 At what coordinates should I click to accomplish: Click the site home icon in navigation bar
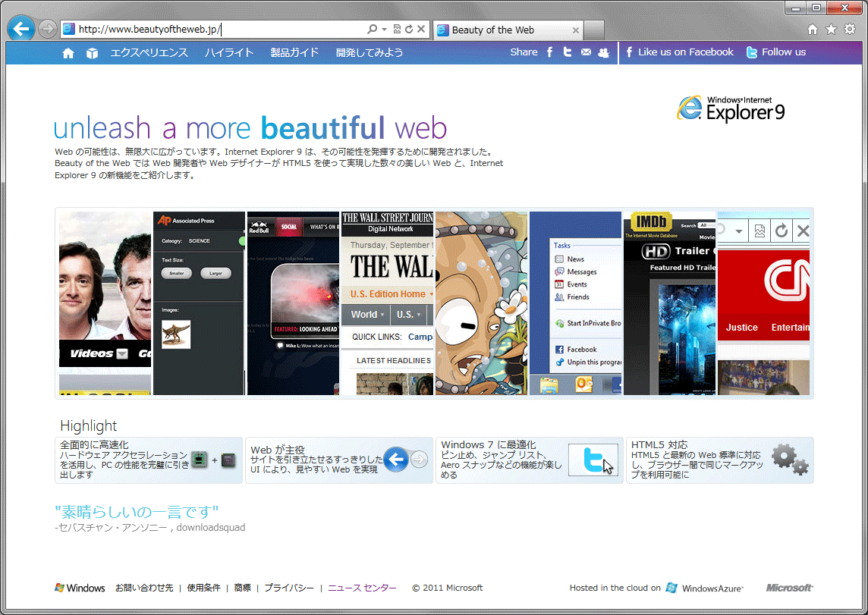68,53
